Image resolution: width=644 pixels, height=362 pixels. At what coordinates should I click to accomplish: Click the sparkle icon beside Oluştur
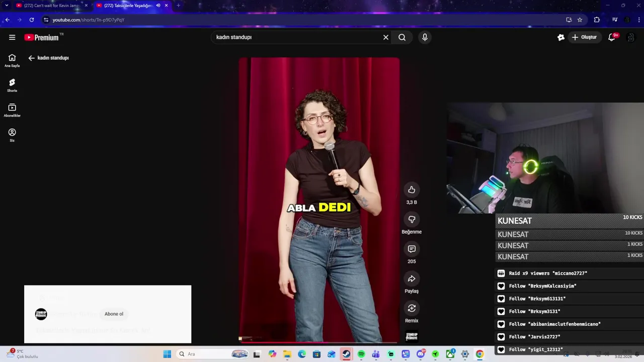(561, 37)
